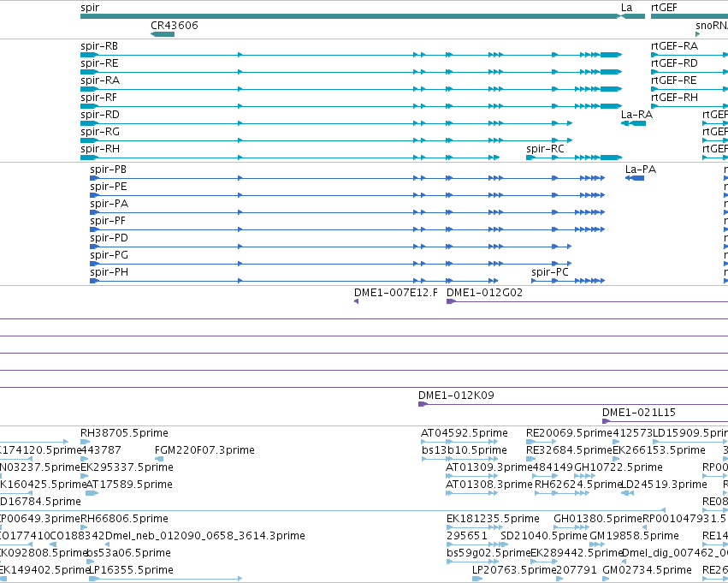Select spir-RC transcript label
The height and width of the screenshot is (583, 728).
pyautogui.click(x=545, y=150)
